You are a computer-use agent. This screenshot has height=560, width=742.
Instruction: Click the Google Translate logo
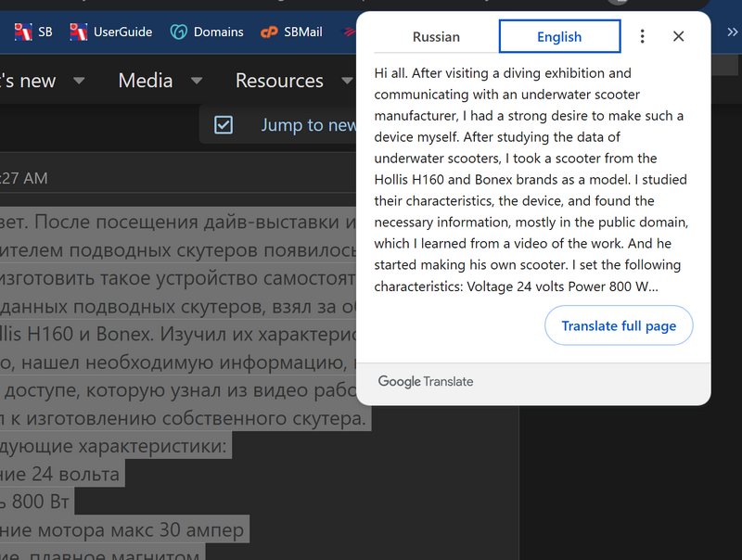pyautogui.click(x=426, y=381)
